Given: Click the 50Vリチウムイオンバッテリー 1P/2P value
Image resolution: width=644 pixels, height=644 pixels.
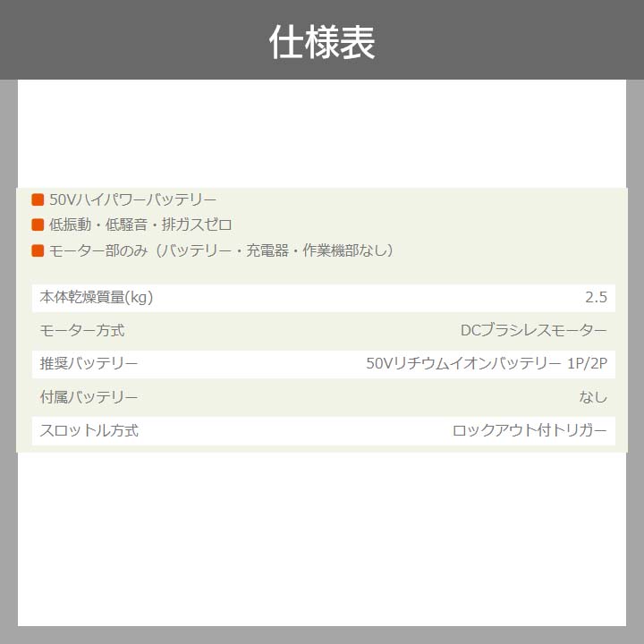Looking at the screenshot, I should point(487,364).
